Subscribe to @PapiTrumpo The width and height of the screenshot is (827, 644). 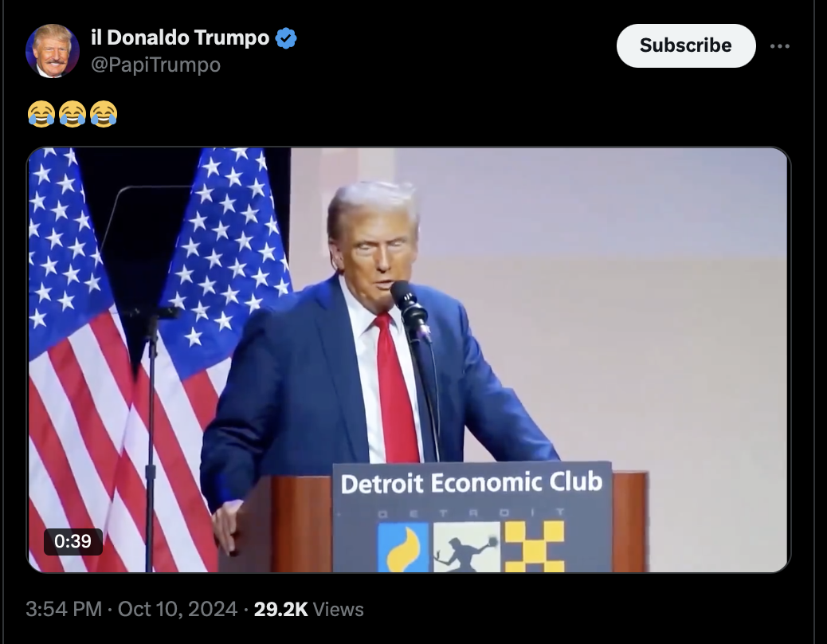[686, 45]
